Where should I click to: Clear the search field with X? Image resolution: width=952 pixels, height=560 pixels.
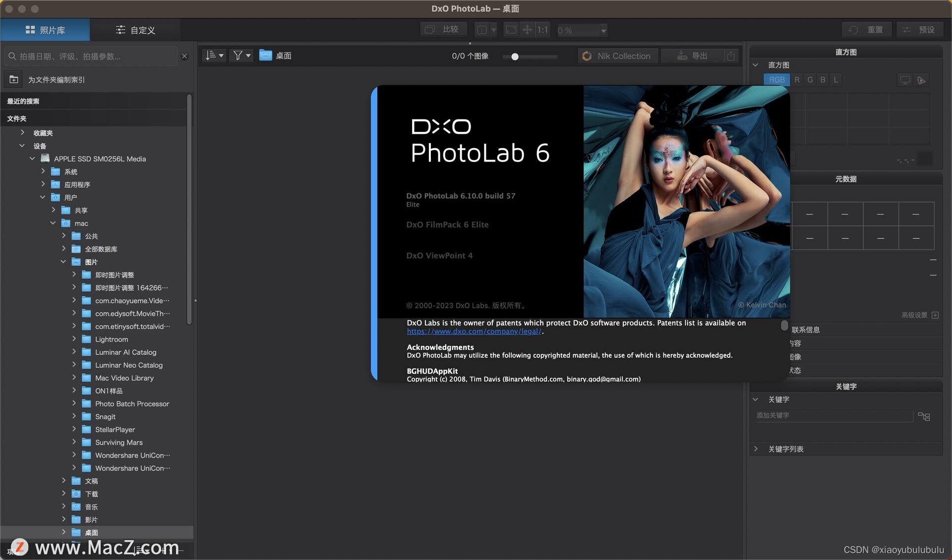pos(184,56)
